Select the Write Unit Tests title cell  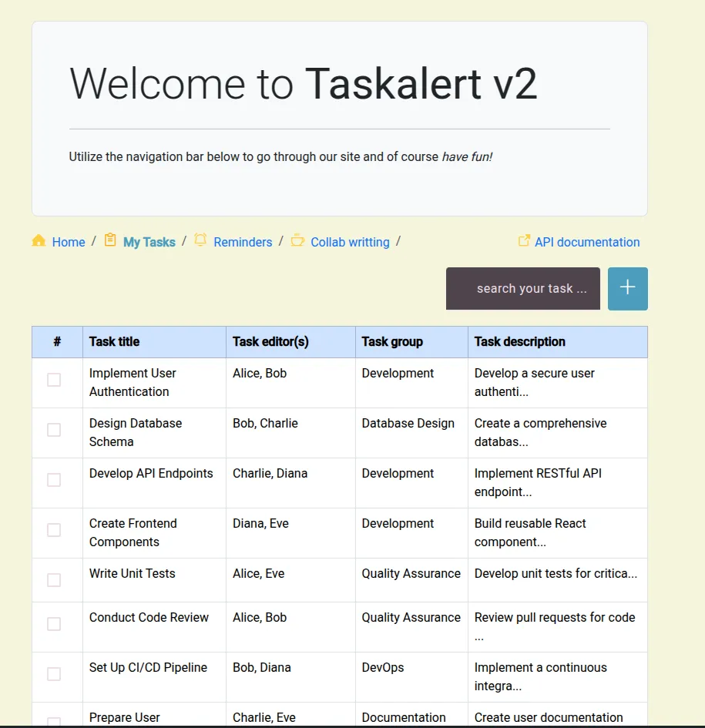154,580
